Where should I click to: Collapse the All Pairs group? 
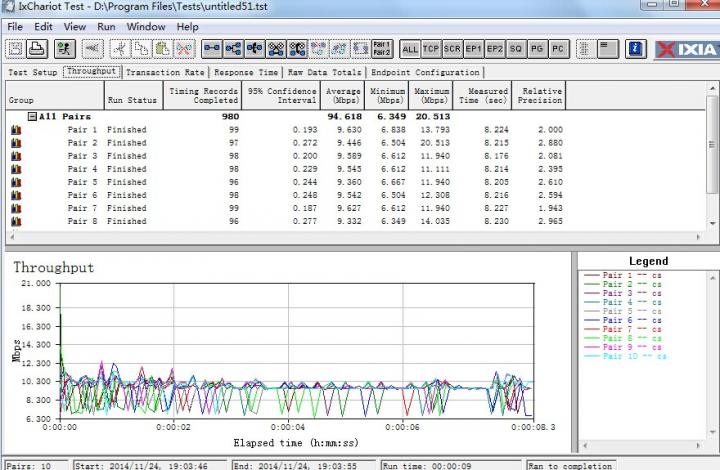[x=32, y=117]
